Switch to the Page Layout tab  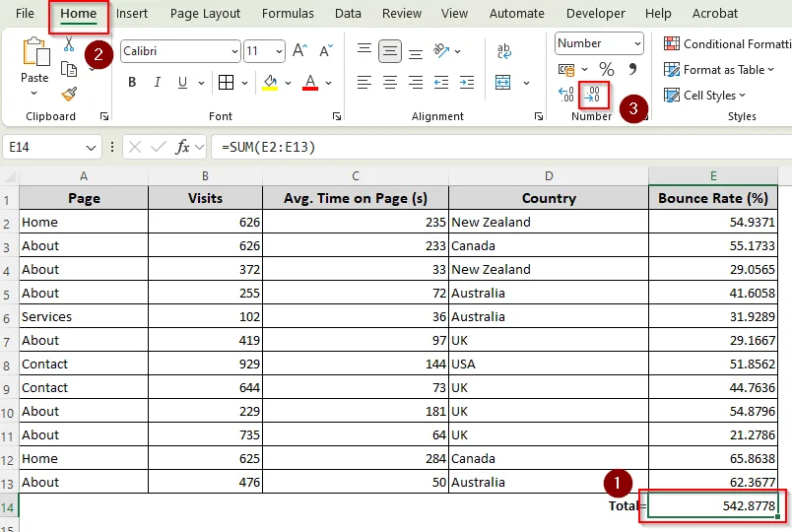[x=205, y=13]
